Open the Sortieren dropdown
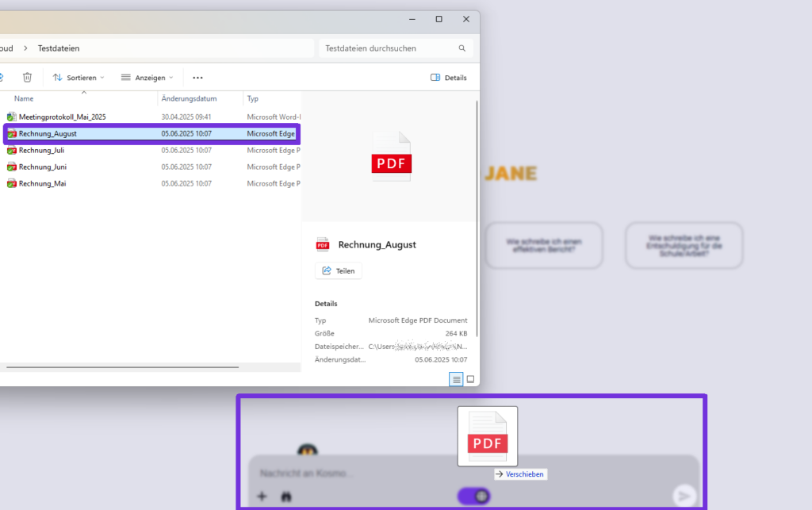 pyautogui.click(x=79, y=78)
